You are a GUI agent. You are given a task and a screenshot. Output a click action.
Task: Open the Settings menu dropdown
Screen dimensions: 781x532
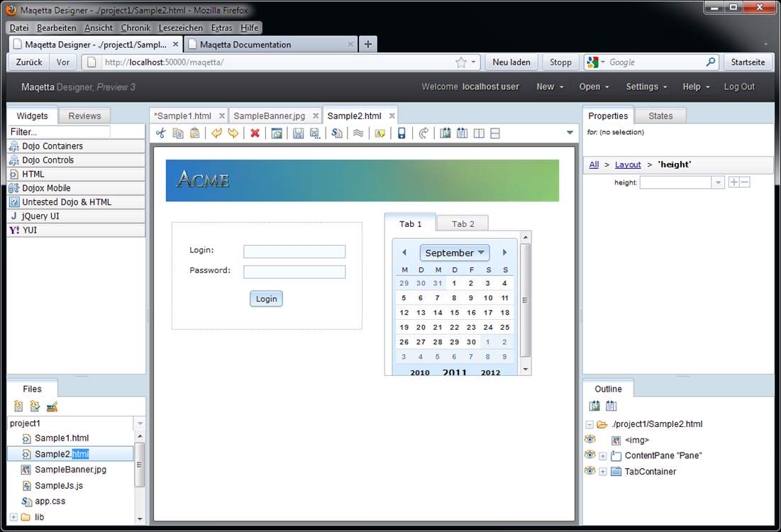tap(646, 87)
